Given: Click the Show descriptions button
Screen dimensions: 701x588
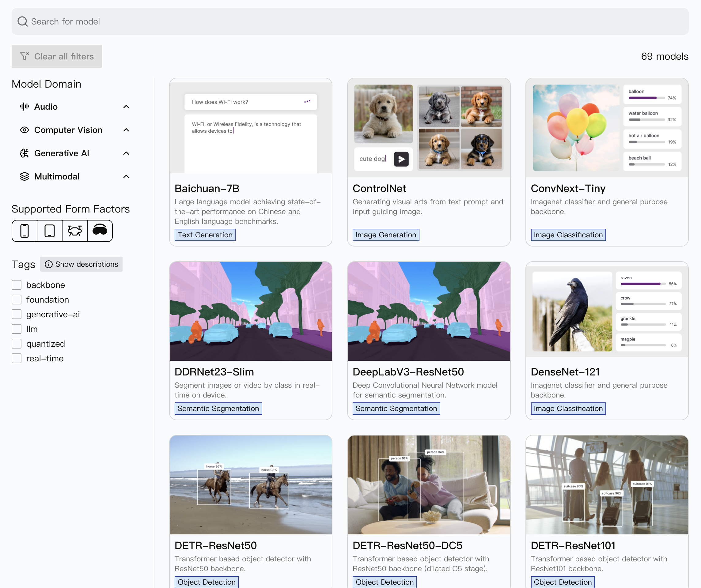Looking at the screenshot, I should coord(81,264).
